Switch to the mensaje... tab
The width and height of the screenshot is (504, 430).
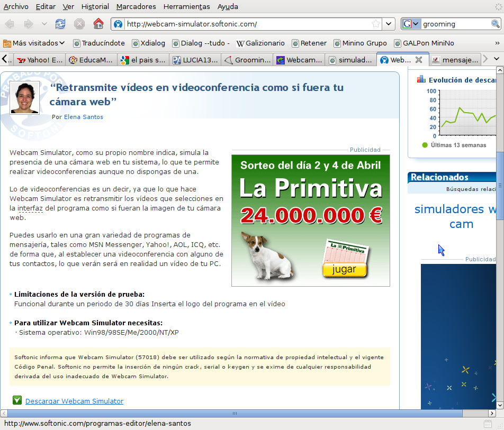[x=455, y=60]
